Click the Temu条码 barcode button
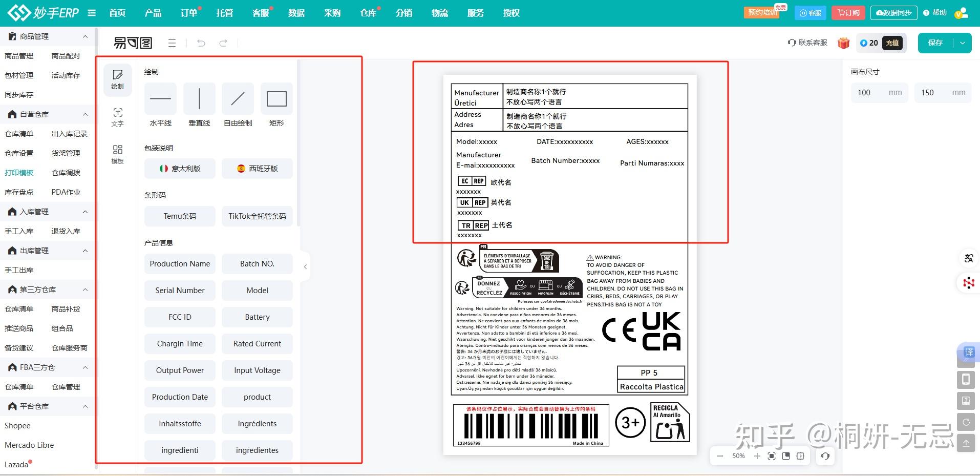The image size is (980, 476). click(180, 216)
